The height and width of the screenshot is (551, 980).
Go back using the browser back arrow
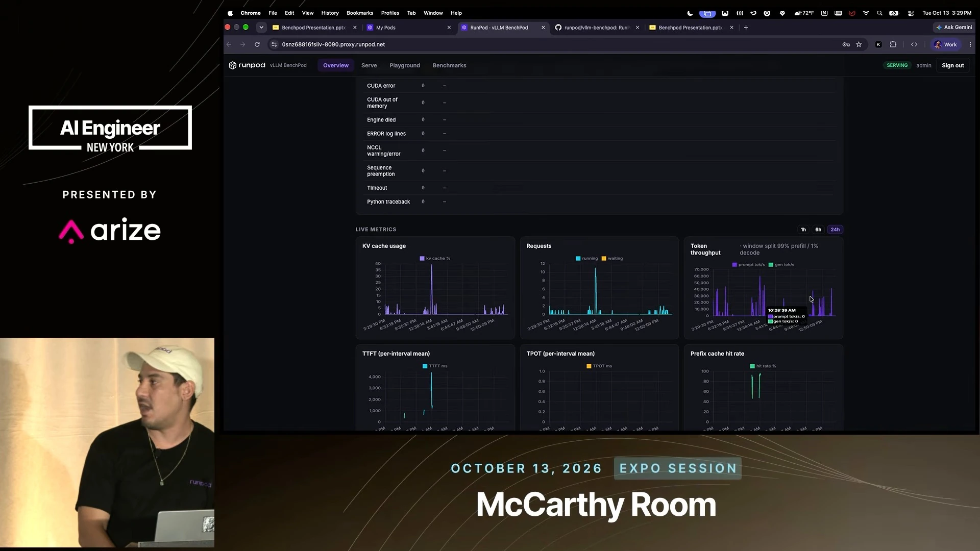[x=229, y=44]
